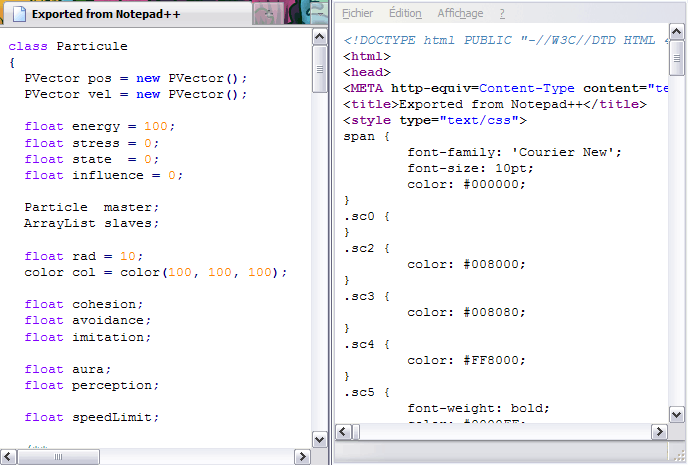Click the vertical scrollbar thumb of the Particule code pane
Image resolution: width=688 pixels, height=465 pixels.
(x=320, y=70)
